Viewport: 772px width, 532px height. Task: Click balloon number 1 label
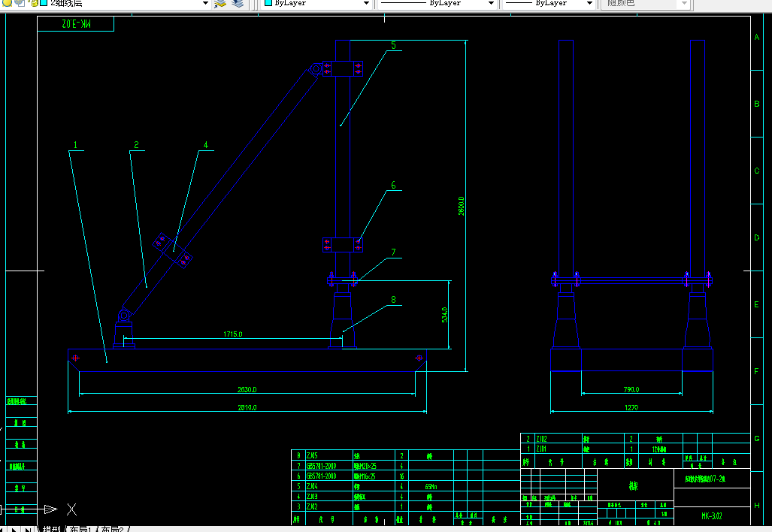point(75,145)
